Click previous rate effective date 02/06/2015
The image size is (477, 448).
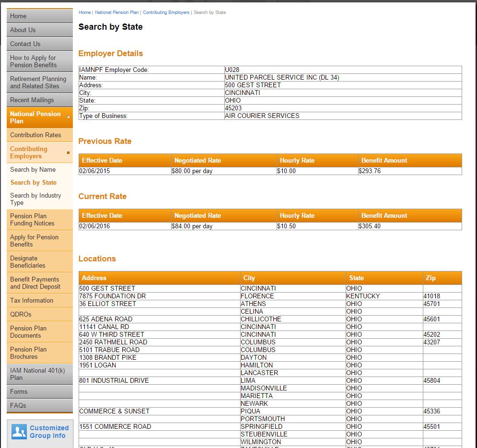coord(94,171)
